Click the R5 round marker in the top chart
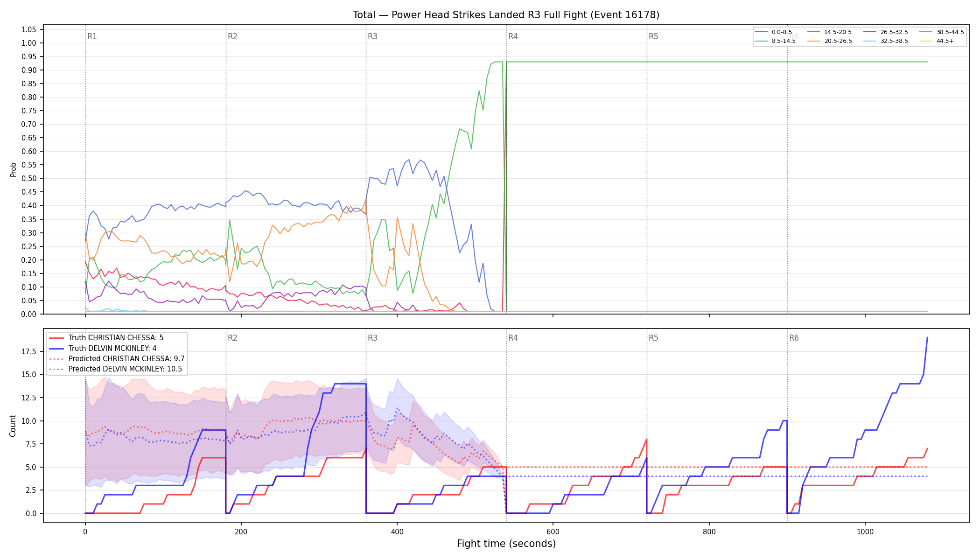This screenshot has height=560, width=980. point(653,36)
